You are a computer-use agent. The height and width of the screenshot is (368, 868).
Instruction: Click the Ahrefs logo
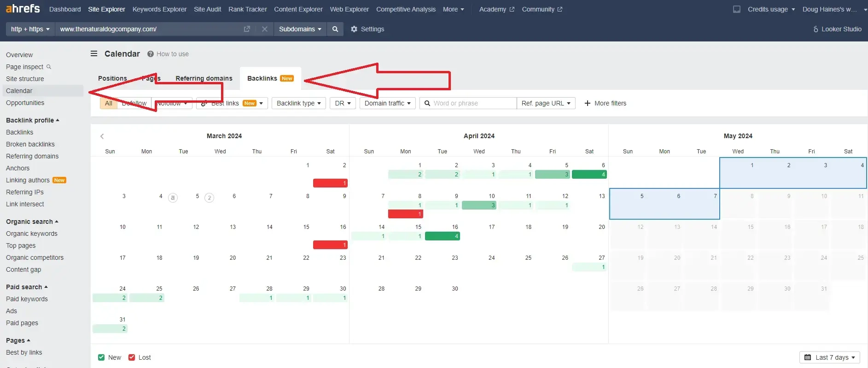point(23,9)
